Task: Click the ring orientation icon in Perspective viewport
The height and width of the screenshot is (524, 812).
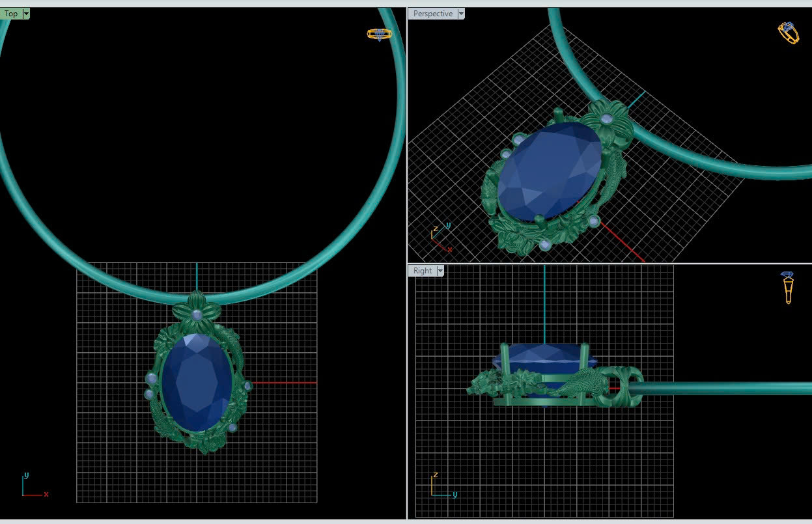Action: pos(789,33)
